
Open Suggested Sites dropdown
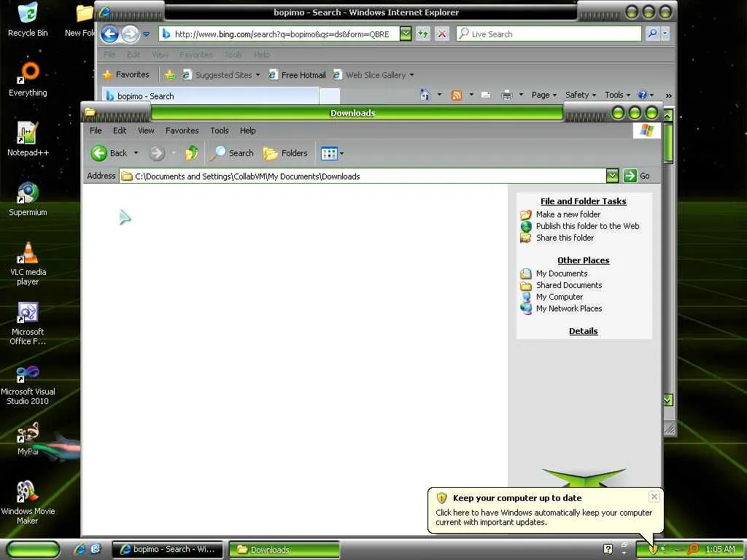258,75
